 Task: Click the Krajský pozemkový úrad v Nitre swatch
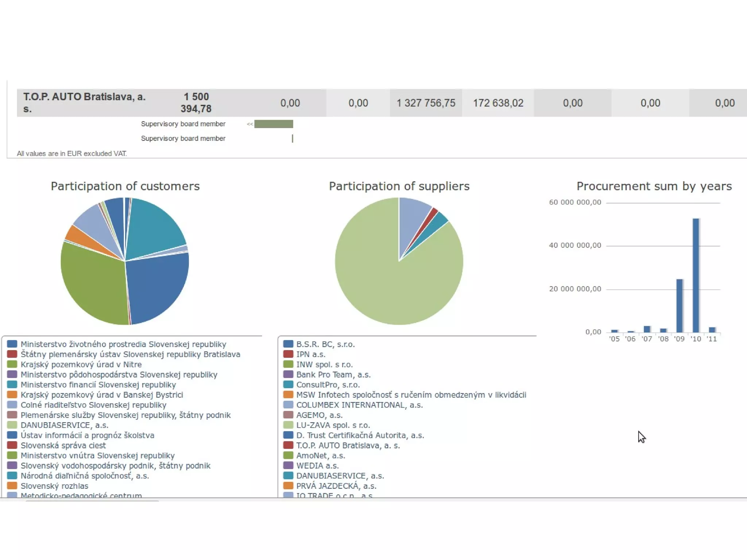tap(12, 364)
